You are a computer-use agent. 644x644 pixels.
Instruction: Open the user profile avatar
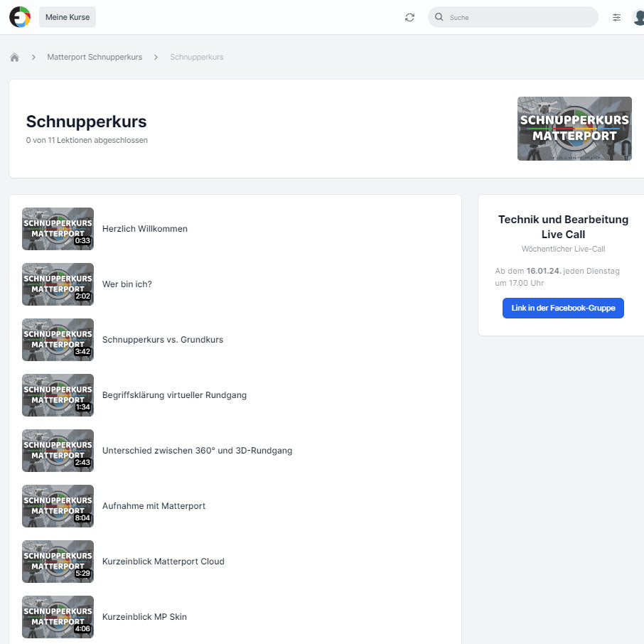tap(638, 17)
